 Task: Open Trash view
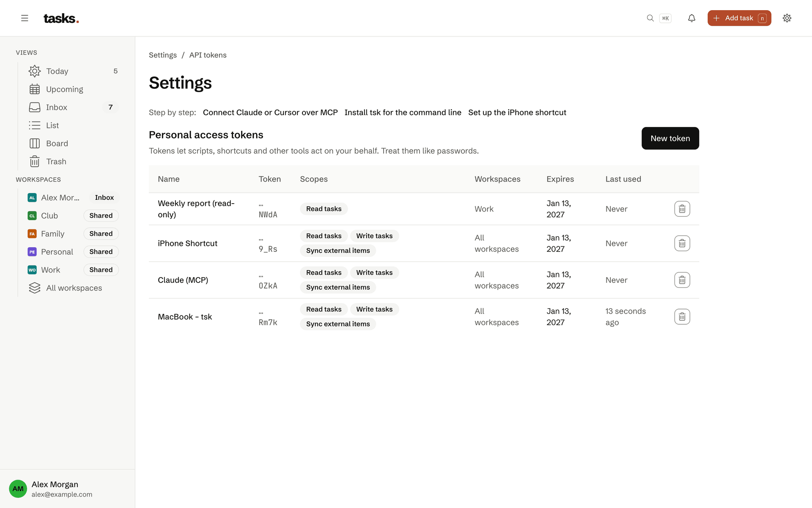tap(74, 162)
